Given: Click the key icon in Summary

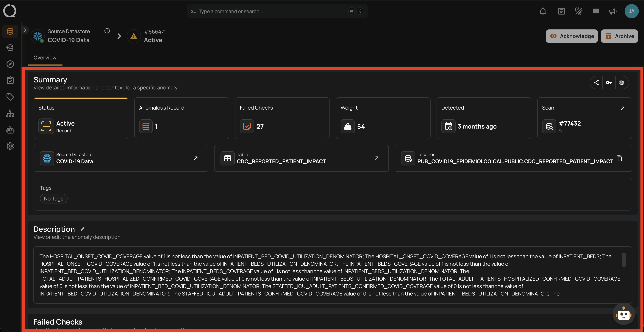Looking at the screenshot, I should point(609,83).
